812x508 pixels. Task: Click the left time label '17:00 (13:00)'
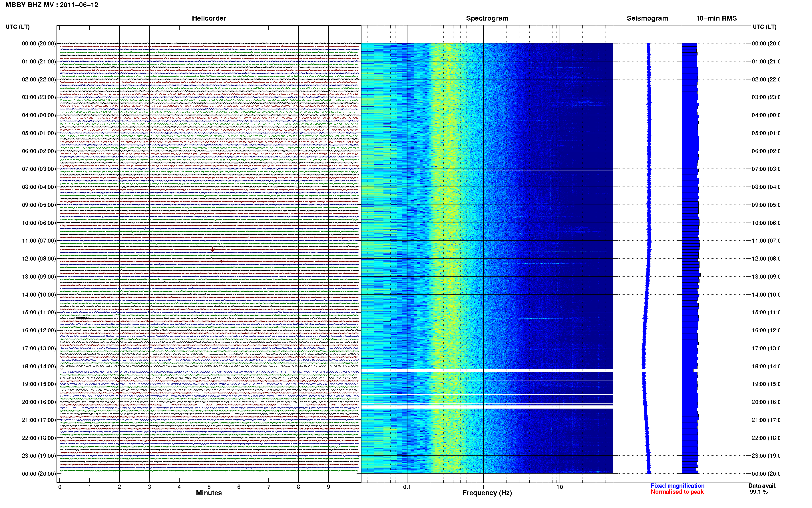(39, 348)
